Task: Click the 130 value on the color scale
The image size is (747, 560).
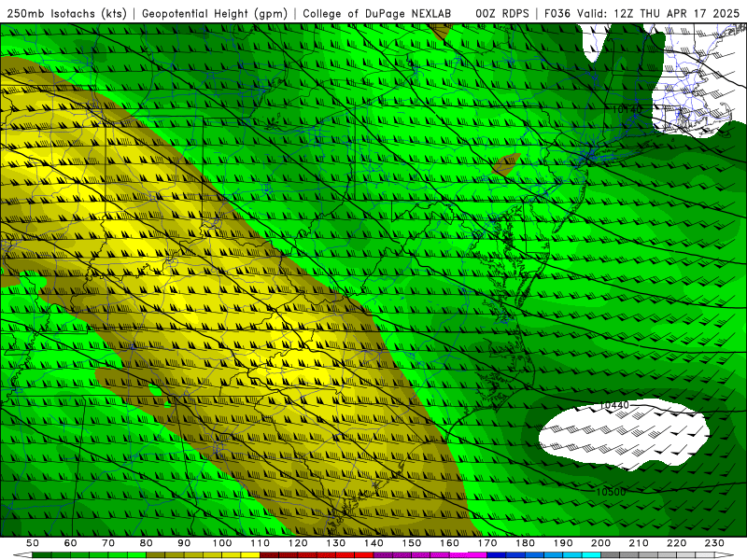Action: point(336,543)
